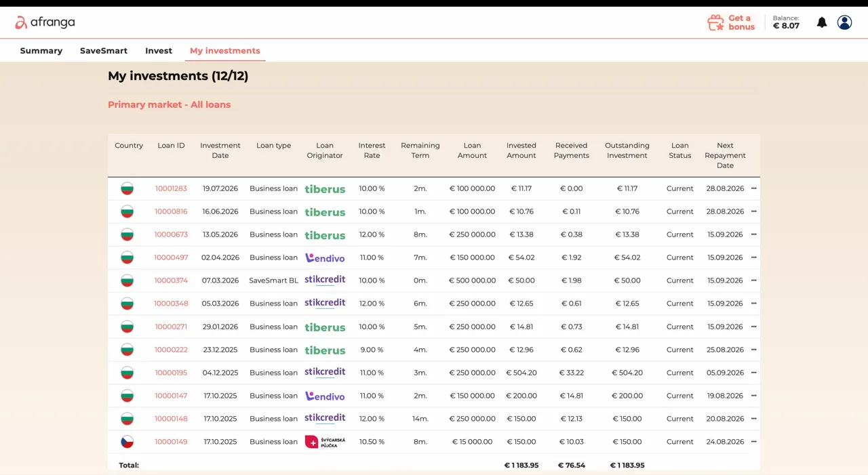Open loan ID 10000149 link
868x475 pixels.
coord(171,442)
